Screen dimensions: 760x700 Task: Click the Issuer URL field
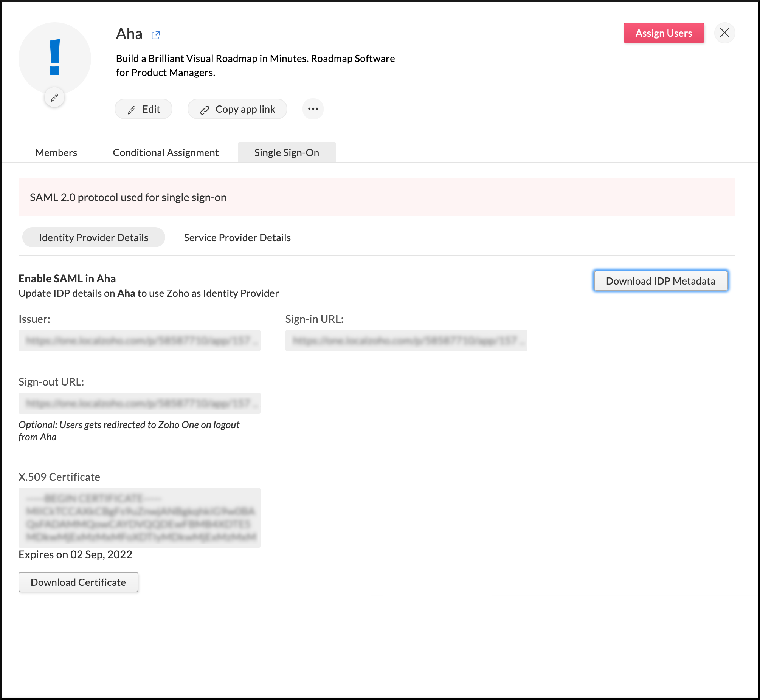[140, 340]
